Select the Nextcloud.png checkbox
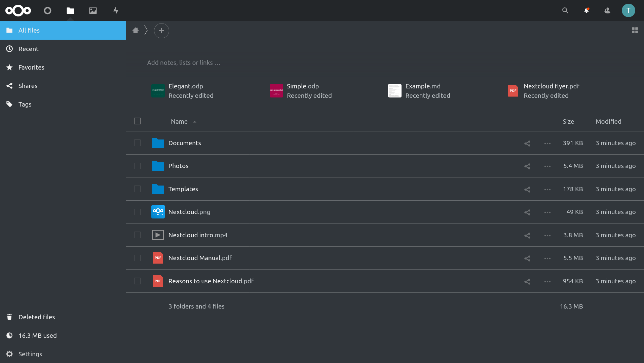Screen dimensions: 644x363 (x=137, y=212)
